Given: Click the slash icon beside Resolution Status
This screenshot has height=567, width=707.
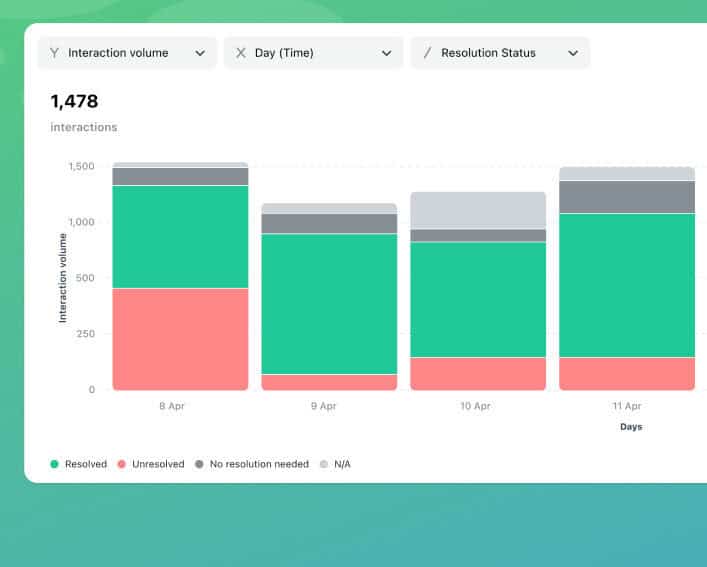Looking at the screenshot, I should pyautogui.click(x=428, y=53).
